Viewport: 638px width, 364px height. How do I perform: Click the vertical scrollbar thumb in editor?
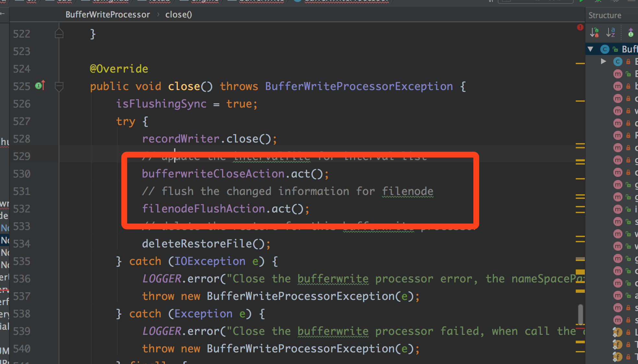coord(580,314)
